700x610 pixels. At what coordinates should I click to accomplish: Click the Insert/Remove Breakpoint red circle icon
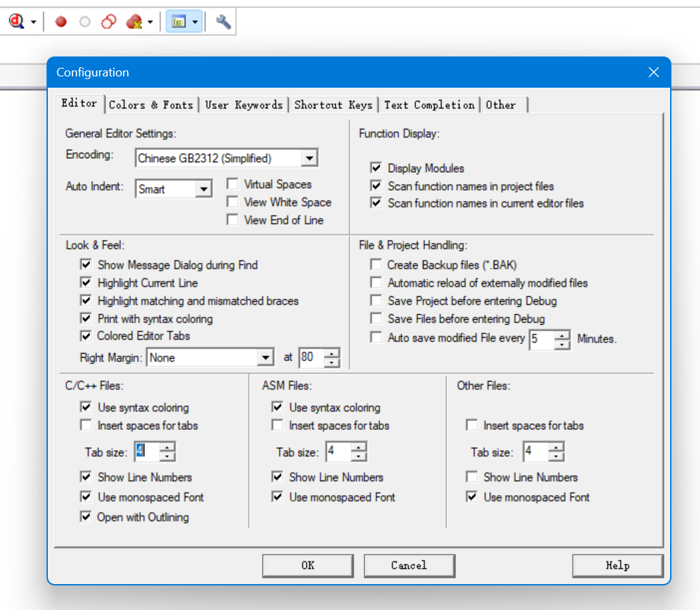60,21
